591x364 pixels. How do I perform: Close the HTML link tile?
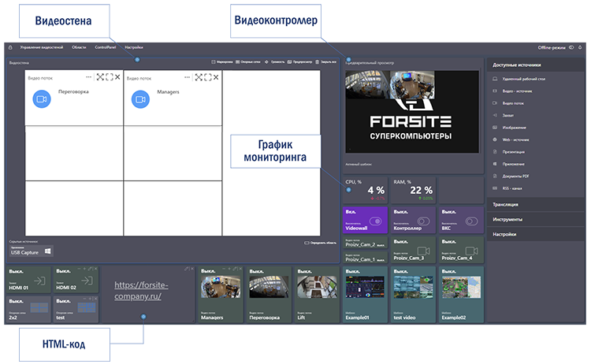click(x=191, y=269)
